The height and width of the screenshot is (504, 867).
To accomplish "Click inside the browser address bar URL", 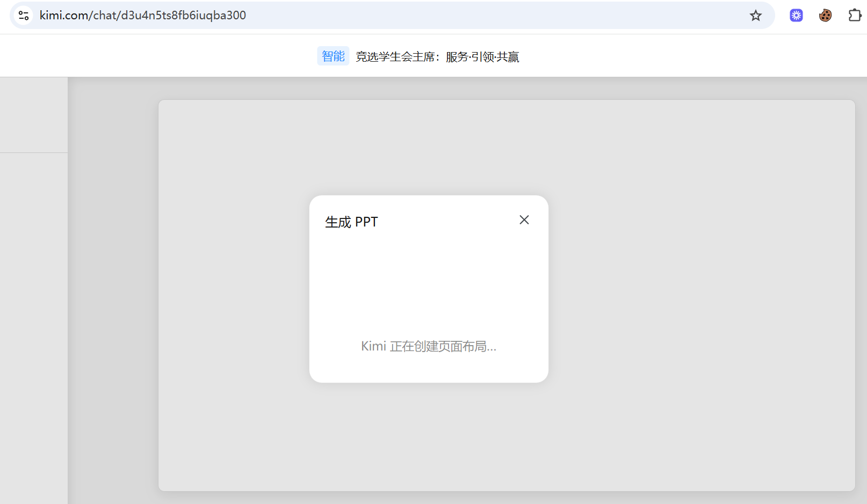I will (142, 16).
